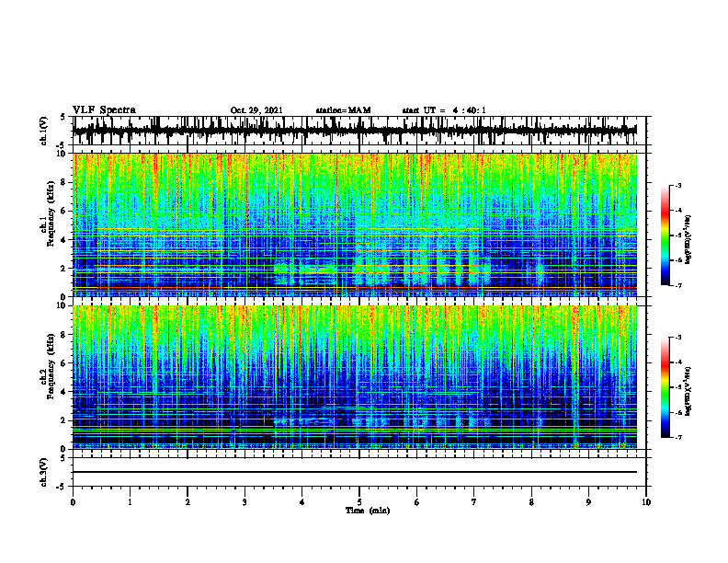The height and width of the screenshot is (563, 728).
Task: Click time axis tick label "6"
Action: point(417,502)
